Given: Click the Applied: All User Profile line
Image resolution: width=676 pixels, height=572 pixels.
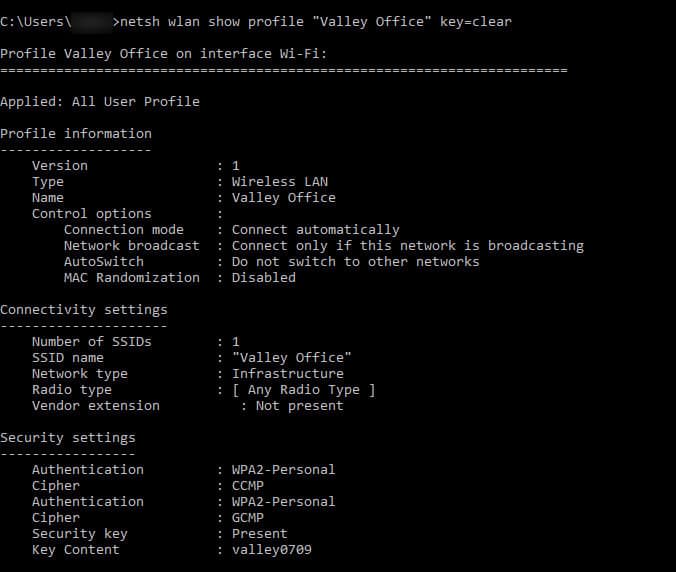Looking at the screenshot, I should pos(100,102).
